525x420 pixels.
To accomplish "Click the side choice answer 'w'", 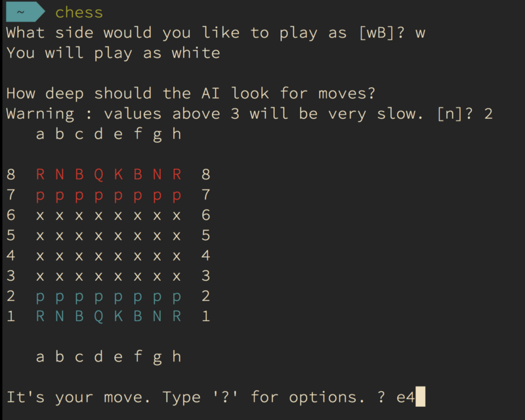I will click(x=420, y=33).
